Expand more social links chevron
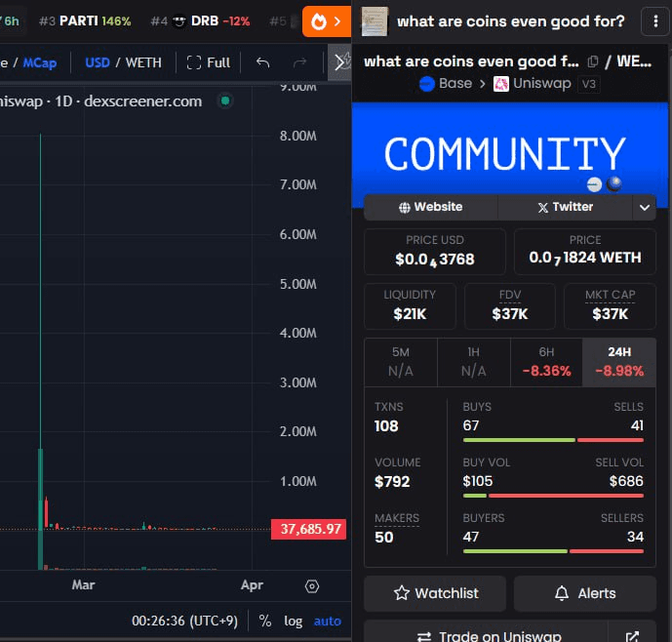This screenshot has width=672, height=642. [644, 208]
